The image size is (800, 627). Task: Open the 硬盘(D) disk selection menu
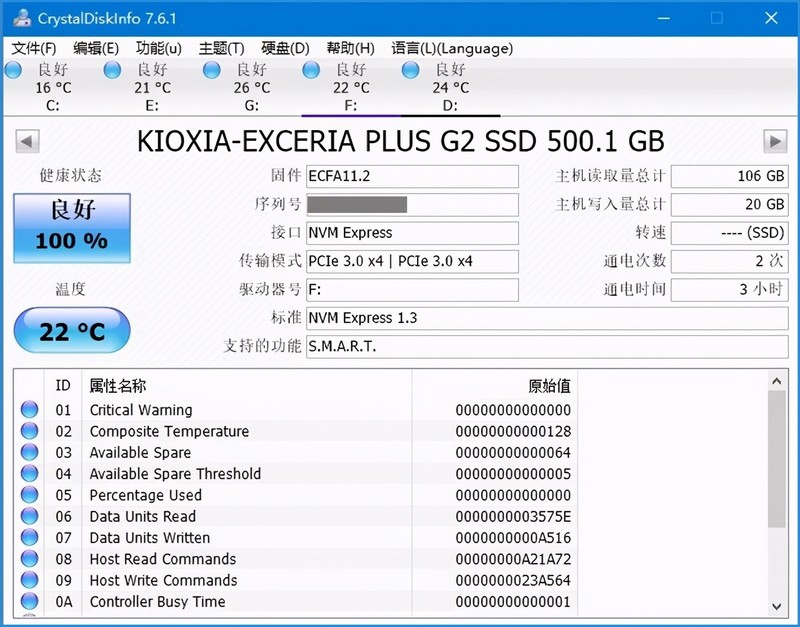(286, 47)
